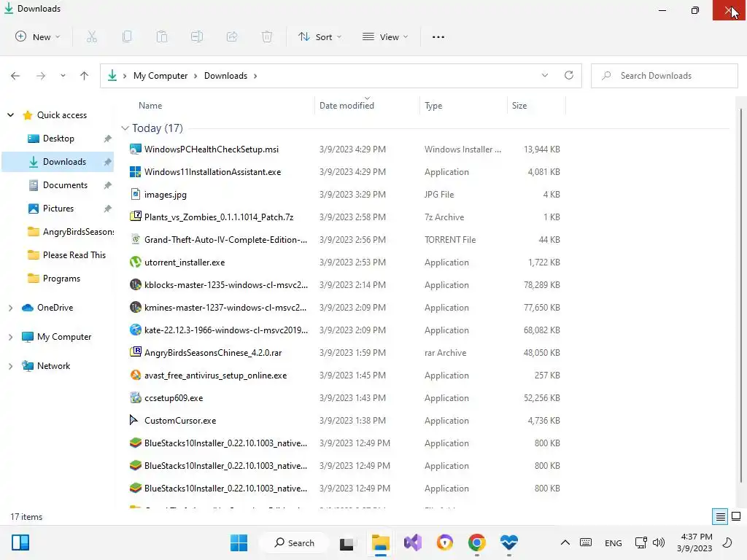The image size is (747, 560).
Task: Click the Paste toolbar icon
Action: (x=162, y=36)
